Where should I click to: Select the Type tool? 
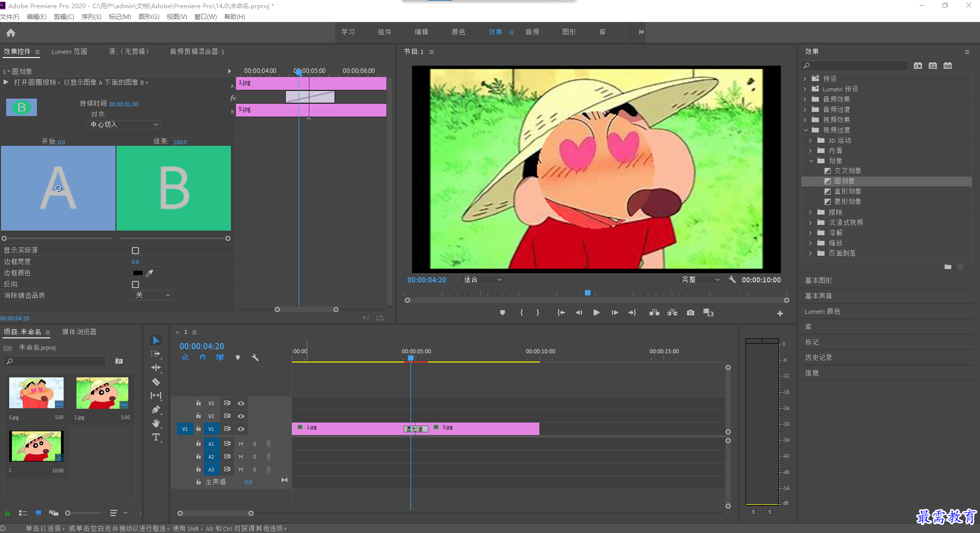click(156, 437)
